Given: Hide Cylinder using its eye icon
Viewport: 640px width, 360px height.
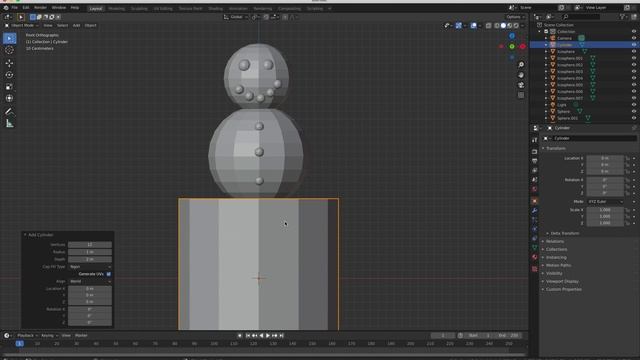Looking at the screenshot, I should 634,45.
